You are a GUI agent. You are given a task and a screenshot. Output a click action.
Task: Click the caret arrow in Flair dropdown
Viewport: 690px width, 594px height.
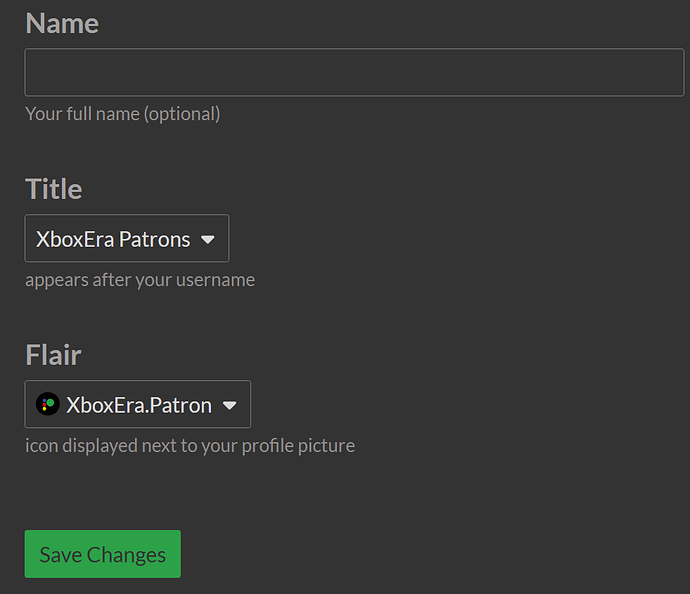[229, 405]
